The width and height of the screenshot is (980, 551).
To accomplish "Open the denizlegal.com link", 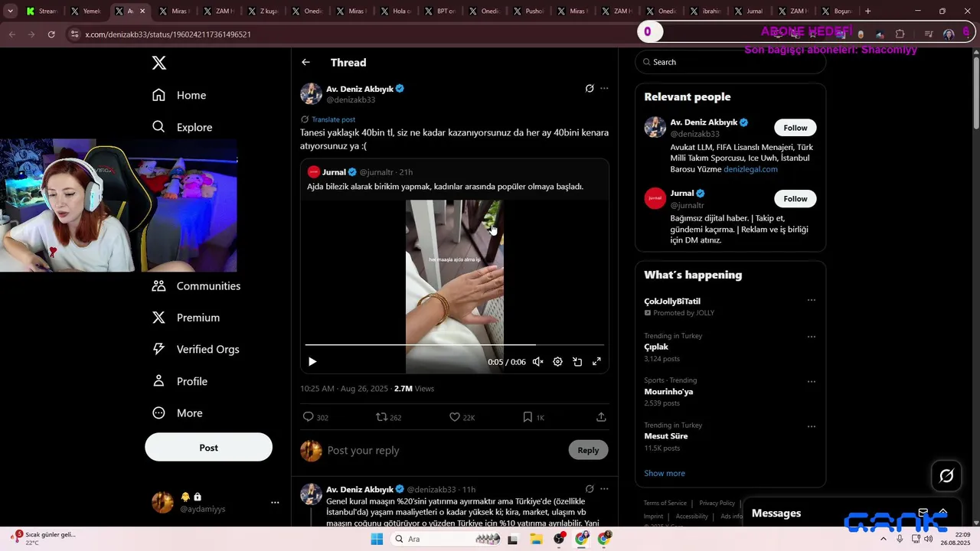I will (x=750, y=169).
